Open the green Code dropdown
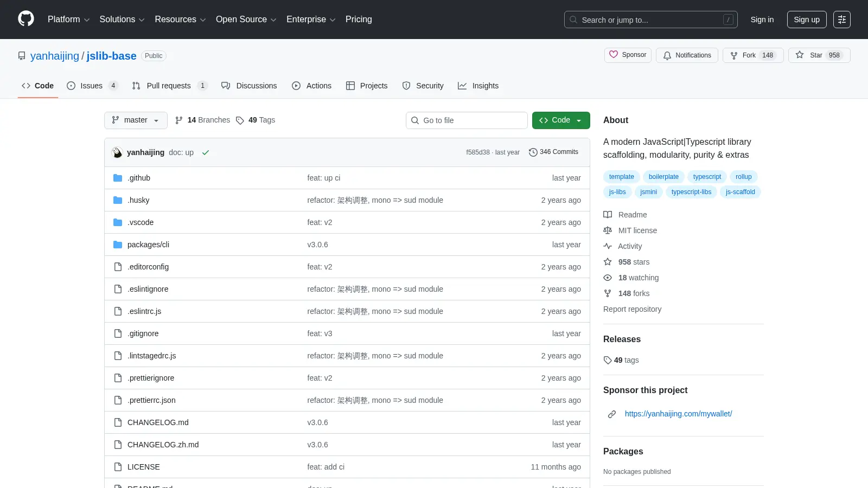 [561, 120]
